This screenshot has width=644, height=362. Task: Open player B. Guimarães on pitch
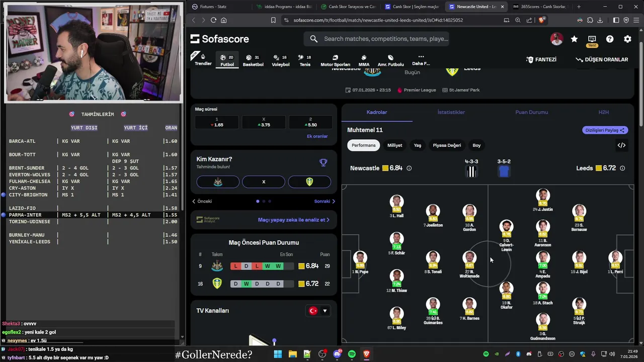[x=433, y=311]
